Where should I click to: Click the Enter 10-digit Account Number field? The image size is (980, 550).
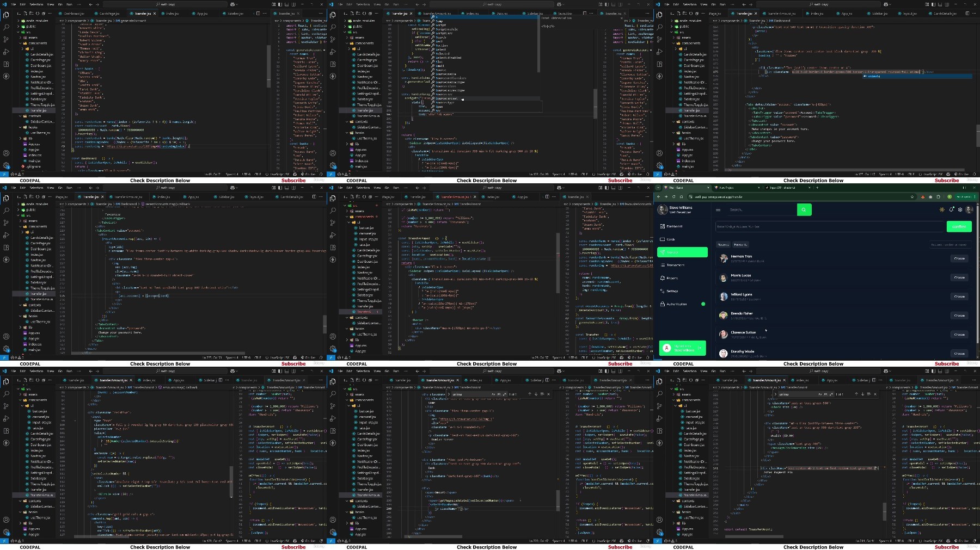[830, 226]
